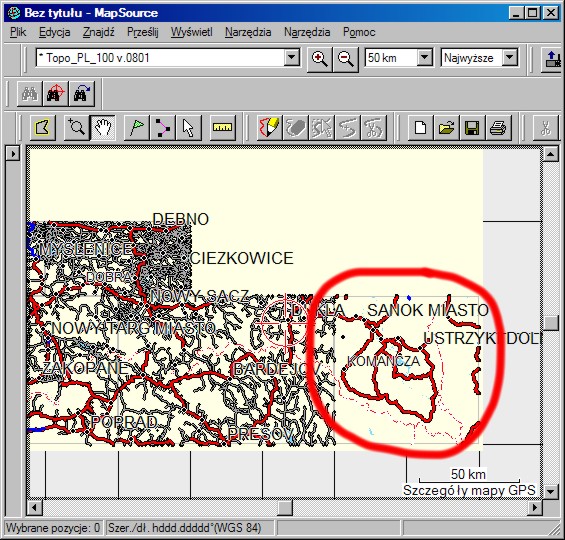Click the vertical scrollbar thumb

coord(550,323)
